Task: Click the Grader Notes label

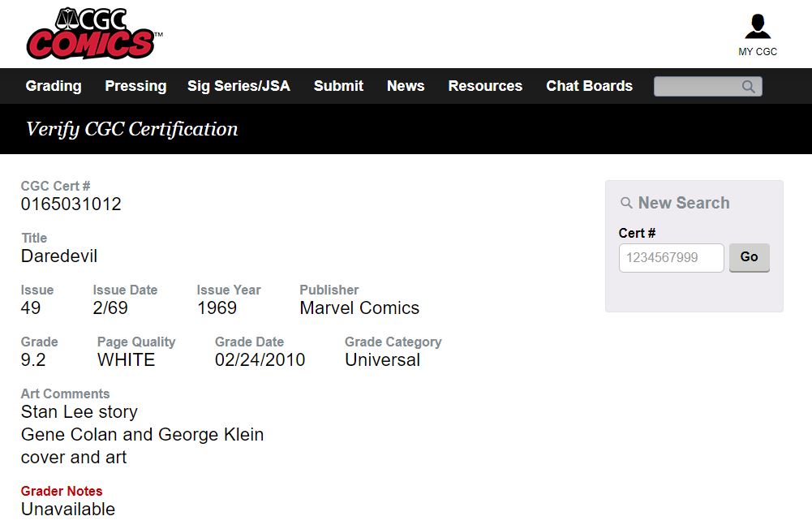Action: [x=62, y=491]
